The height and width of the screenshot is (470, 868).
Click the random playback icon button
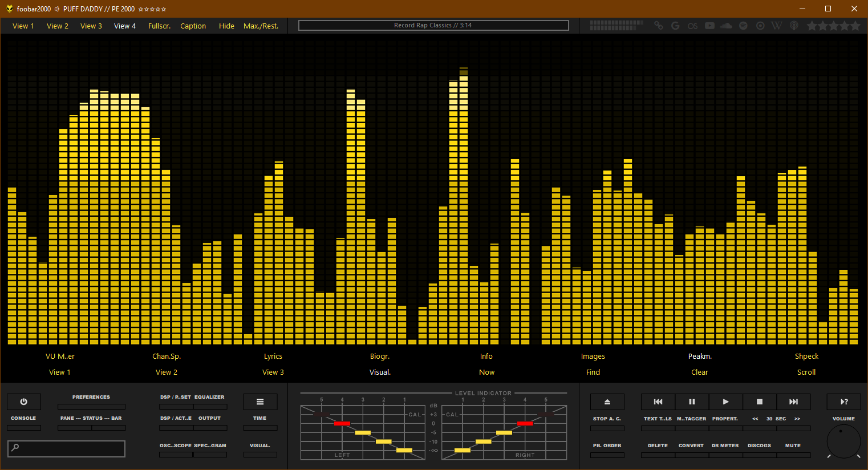pos(843,402)
